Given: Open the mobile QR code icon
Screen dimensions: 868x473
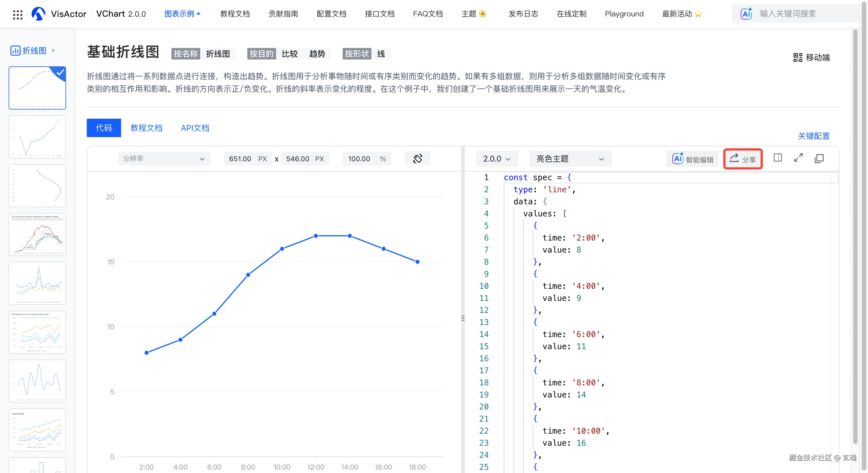Looking at the screenshot, I should (798, 57).
